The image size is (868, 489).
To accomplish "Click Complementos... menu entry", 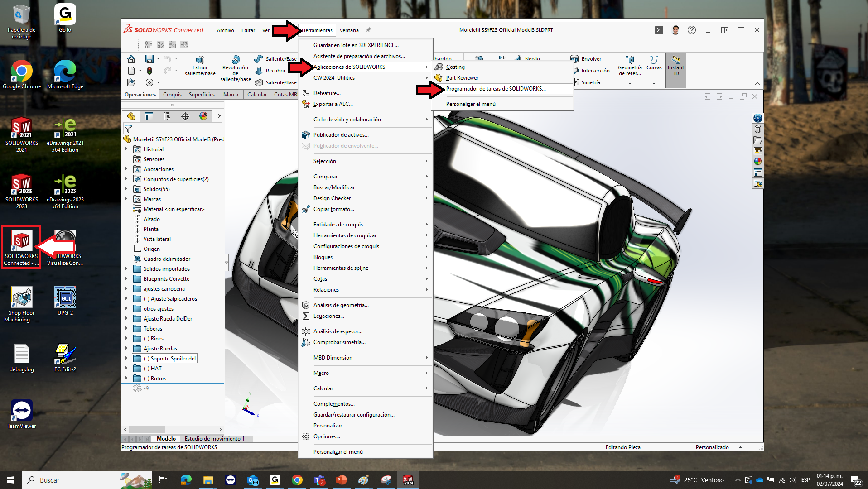I will pyautogui.click(x=365, y=404).
